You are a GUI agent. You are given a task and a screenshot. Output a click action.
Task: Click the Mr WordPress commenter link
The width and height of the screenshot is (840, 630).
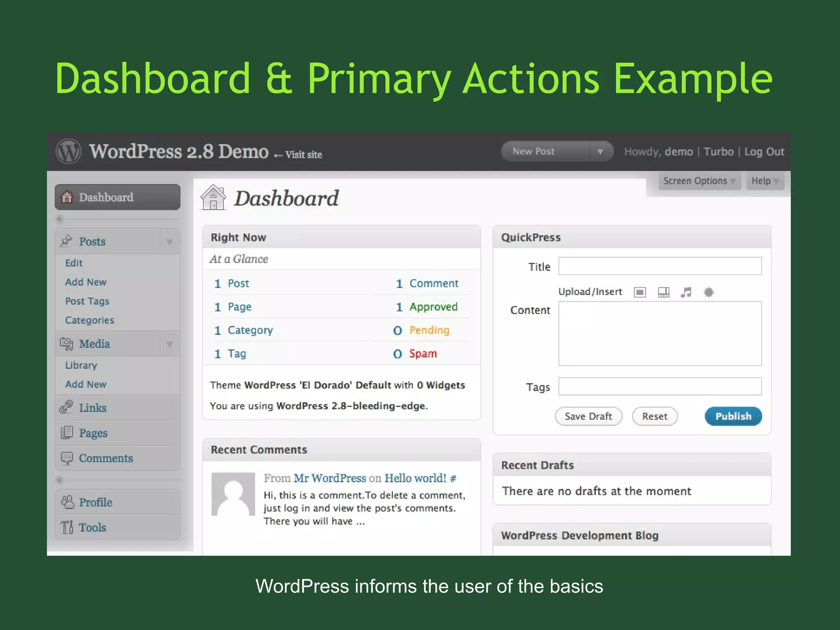(330, 478)
